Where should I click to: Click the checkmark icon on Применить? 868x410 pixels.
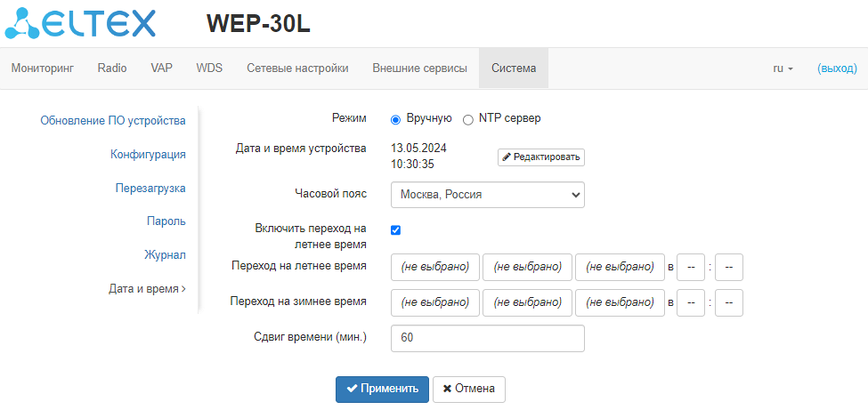coord(353,389)
